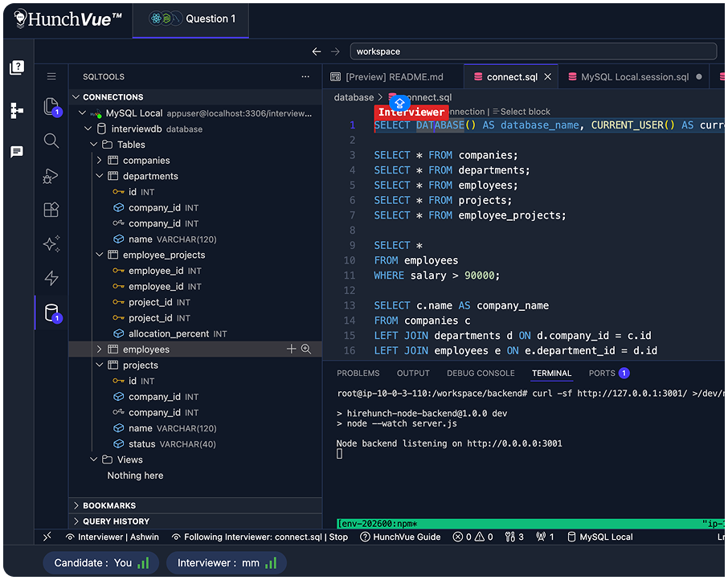Go back with the left arrow

[317, 51]
